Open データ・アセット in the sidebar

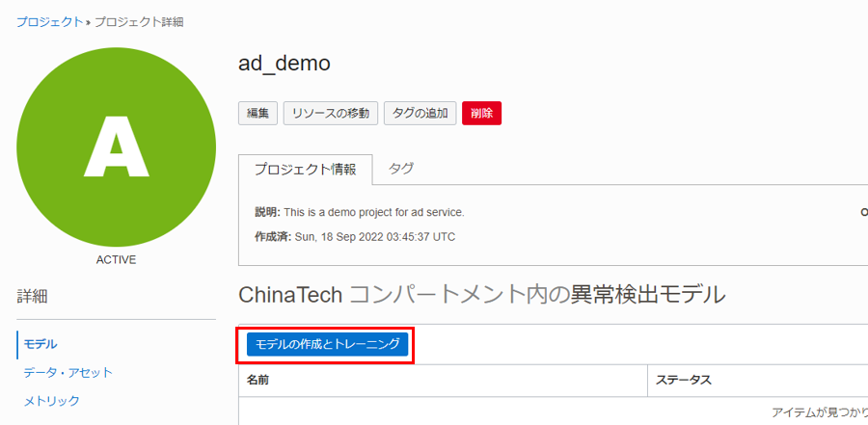tap(68, 372)
